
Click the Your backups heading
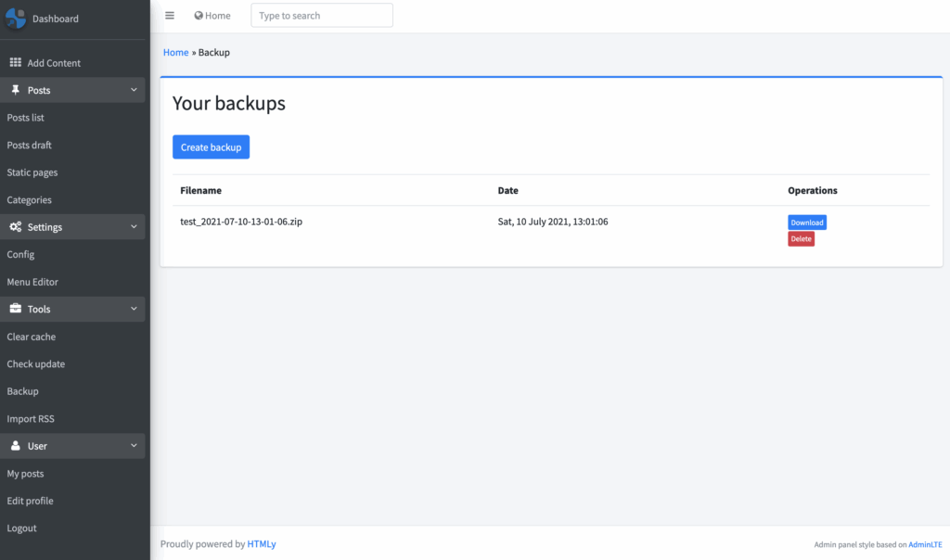point(229,104)
